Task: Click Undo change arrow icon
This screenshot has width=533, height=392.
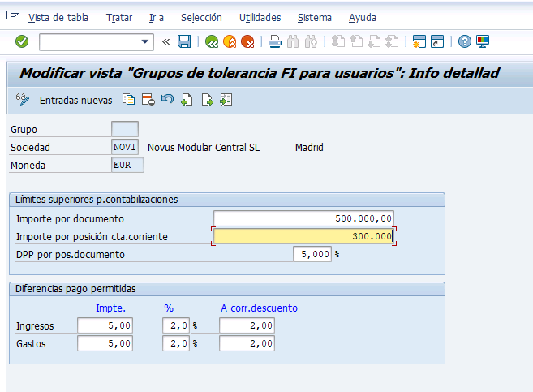Action: (x=168, y=100)
